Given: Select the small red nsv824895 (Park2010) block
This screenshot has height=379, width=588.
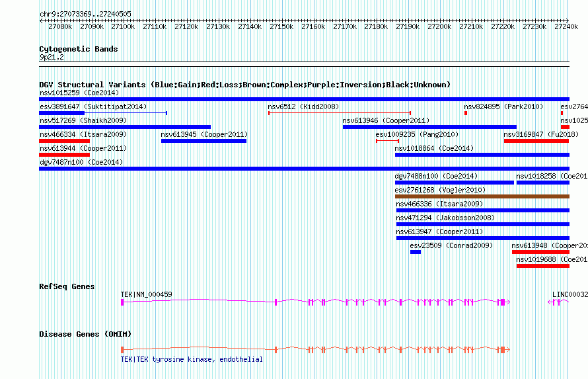Looking at the screenshot, I should click(x=466, y=113).
